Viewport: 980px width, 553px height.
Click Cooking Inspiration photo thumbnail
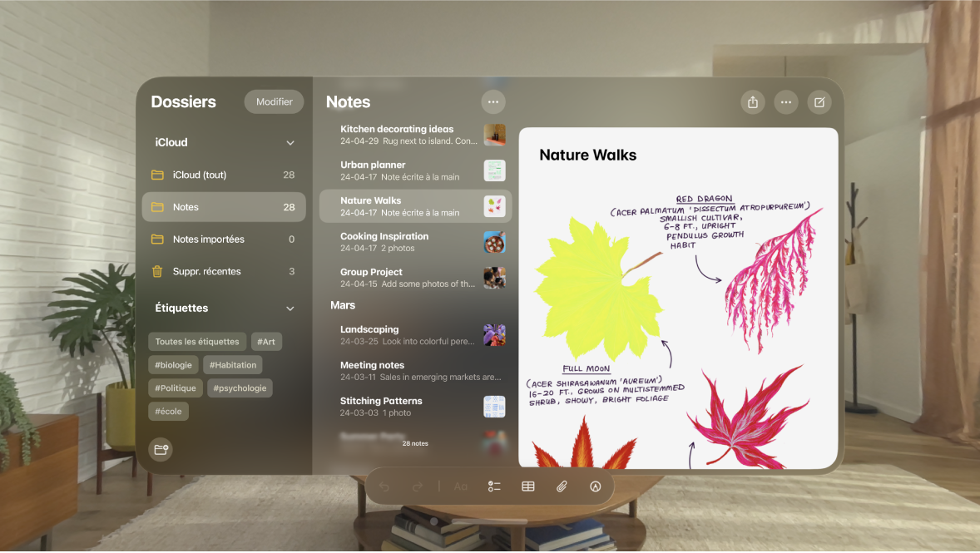(494, 242)
